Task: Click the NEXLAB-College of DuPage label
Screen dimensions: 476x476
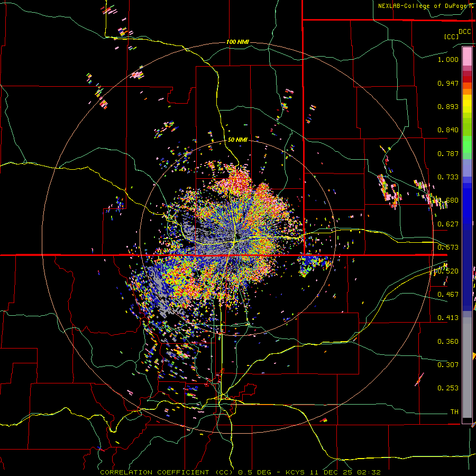Action: coord(426,6)
